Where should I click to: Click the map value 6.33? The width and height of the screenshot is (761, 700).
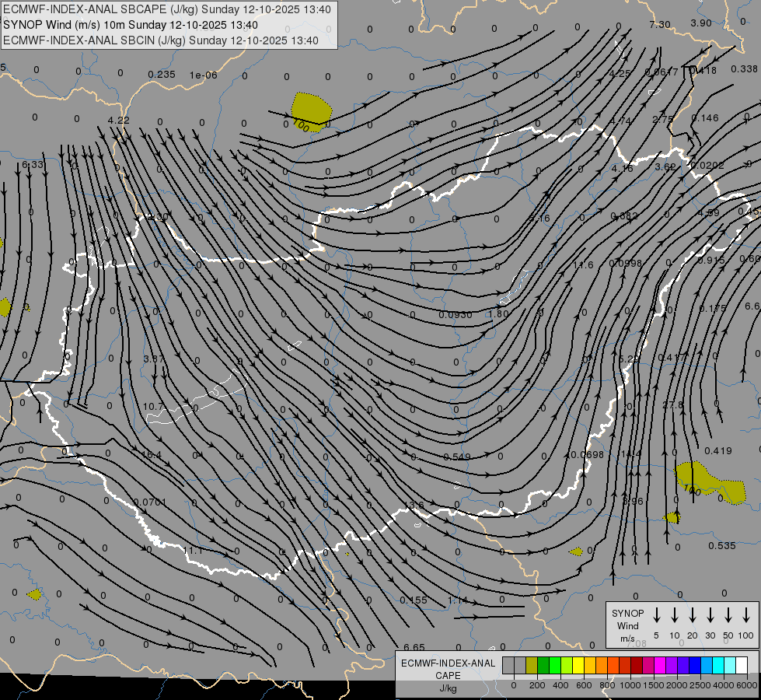click(x=33, y=165)
